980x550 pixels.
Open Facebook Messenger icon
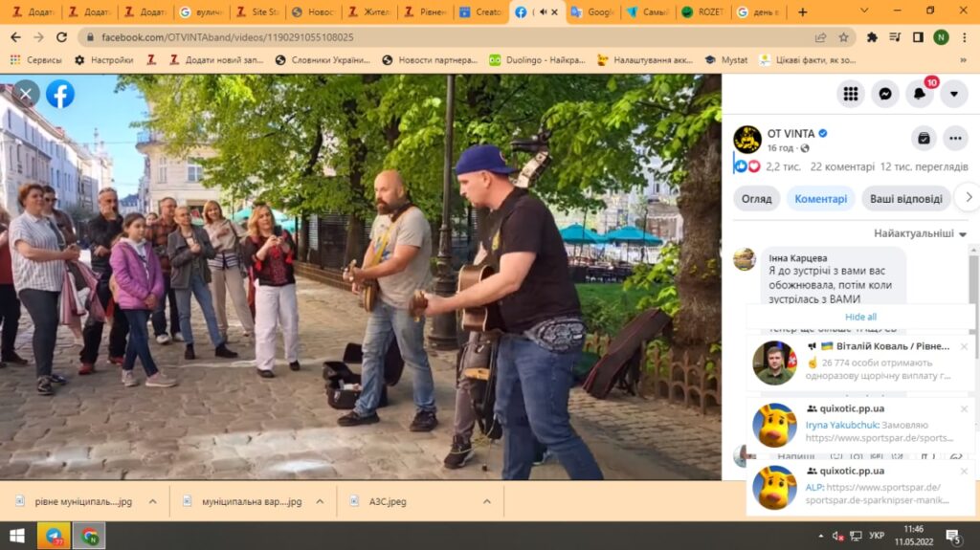point(884,94)
